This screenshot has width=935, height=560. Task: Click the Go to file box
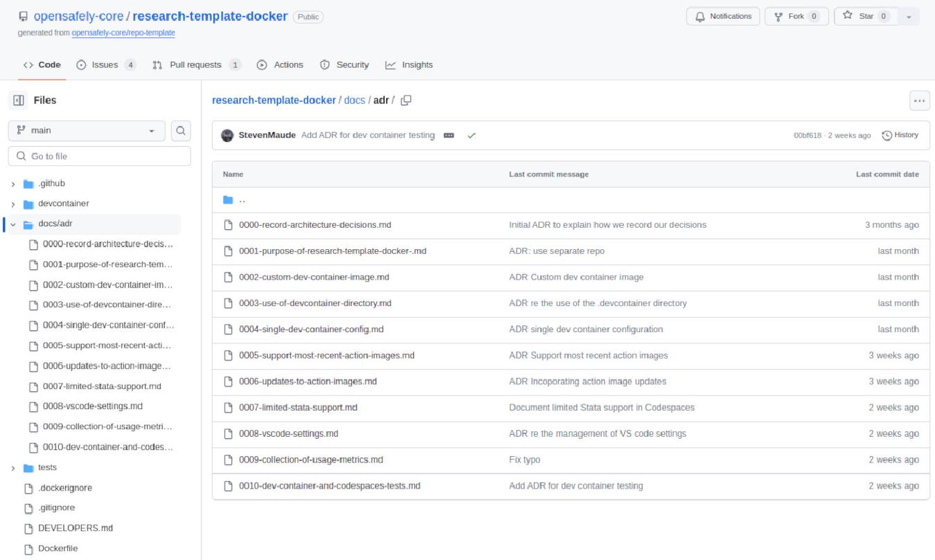point(99,156)
